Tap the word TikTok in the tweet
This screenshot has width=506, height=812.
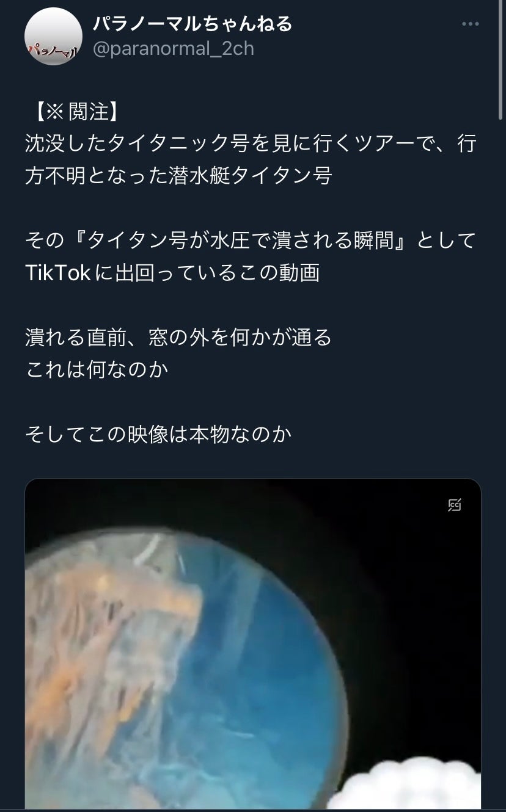tap(58, 273)
